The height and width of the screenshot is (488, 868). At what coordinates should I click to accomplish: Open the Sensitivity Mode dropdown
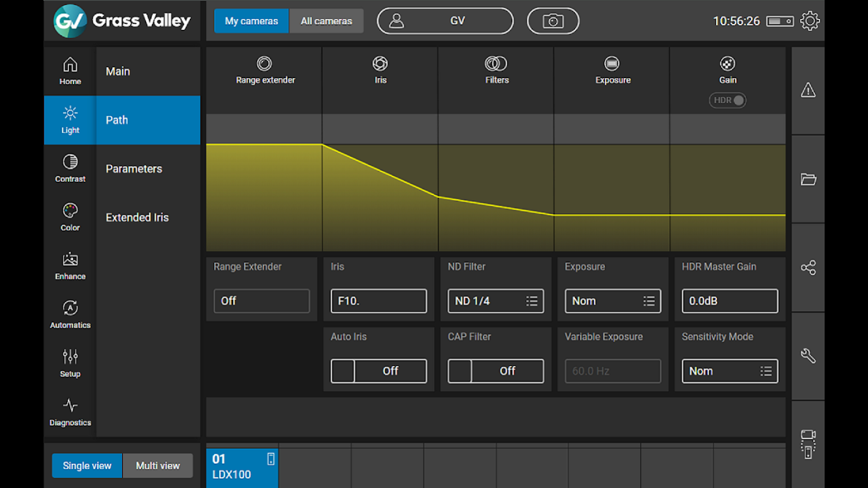coord(729,371)
